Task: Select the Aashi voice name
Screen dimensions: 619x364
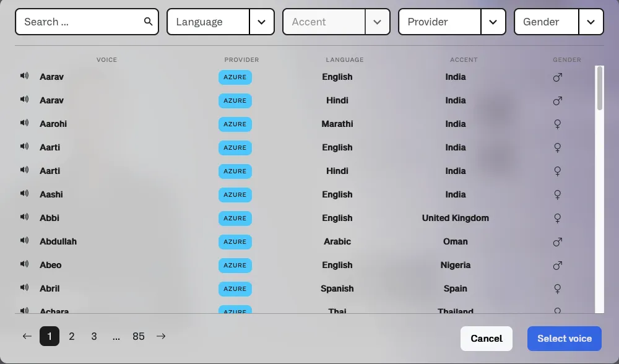Action: (51, 194)
